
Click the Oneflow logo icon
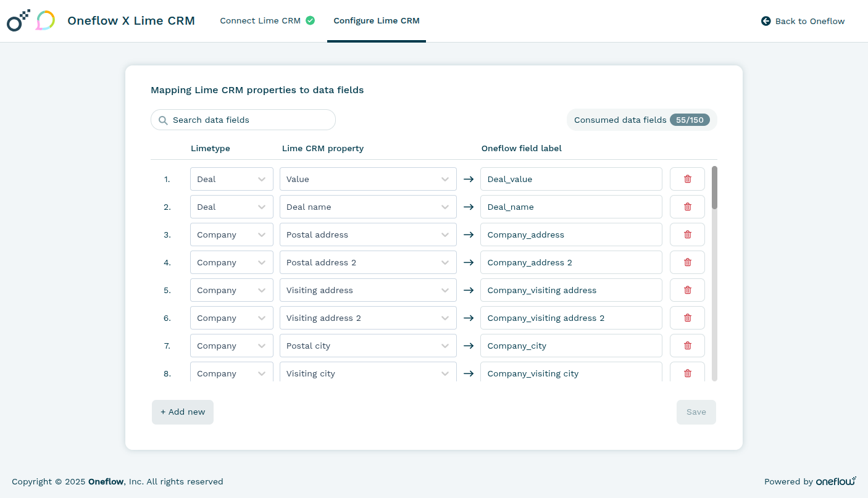tap(18, 20)
